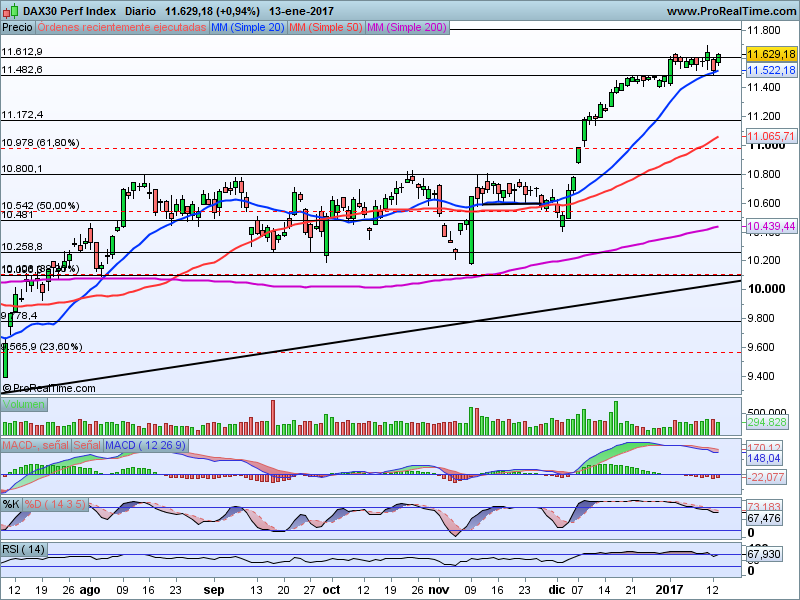Click the dic month marker on time axis
The image size is (800, 600).
[557, 590]
